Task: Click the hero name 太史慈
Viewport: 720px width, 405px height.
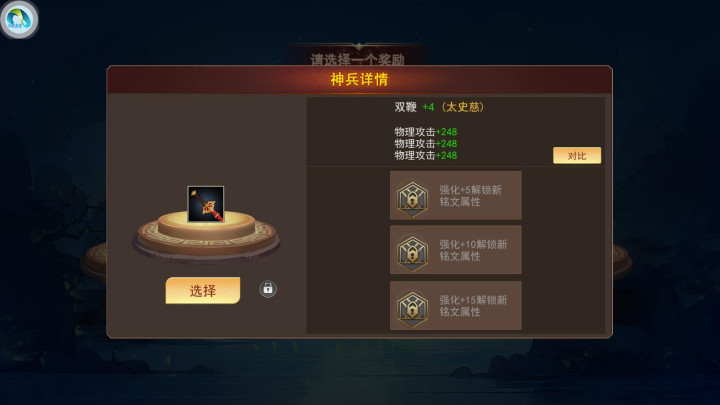Action: [462, 107]
